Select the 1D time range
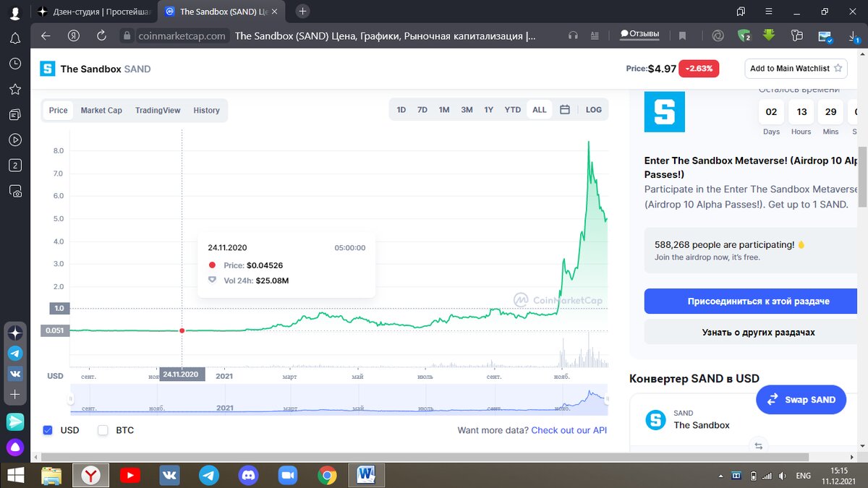The image size is (868, 488). coord(401,110)
